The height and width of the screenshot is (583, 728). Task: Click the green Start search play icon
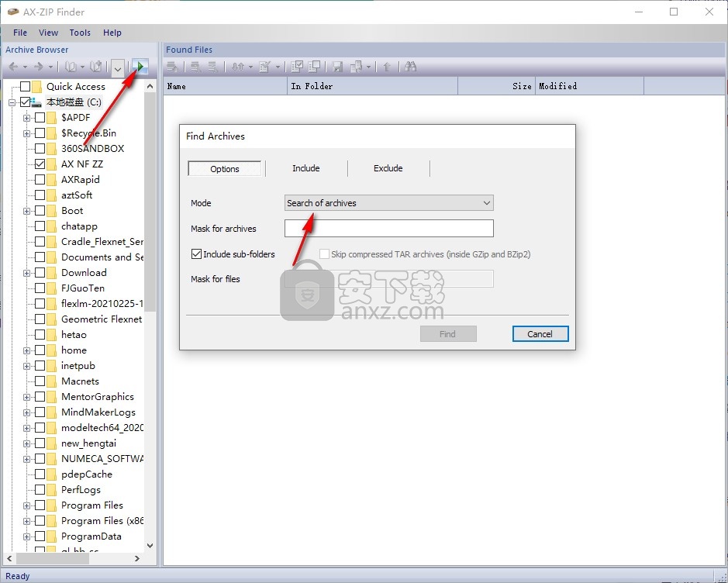pyautogui.click(x=140, y=67)
